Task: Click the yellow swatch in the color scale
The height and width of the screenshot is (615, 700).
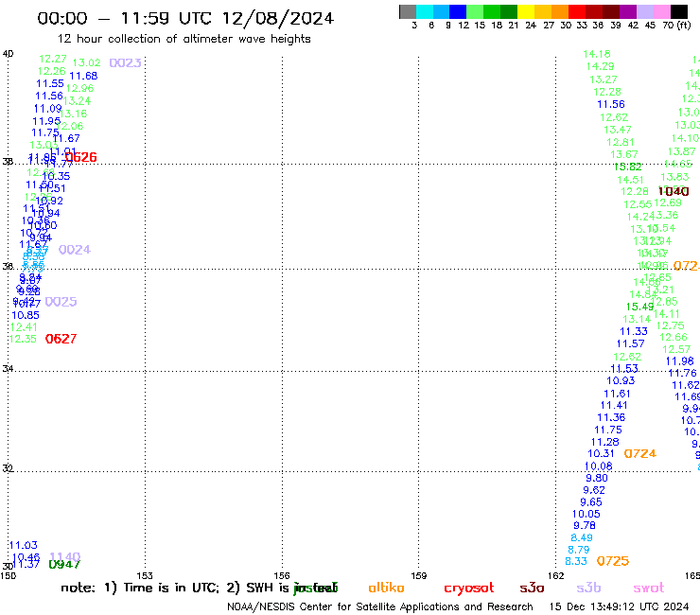Action: 525,11
